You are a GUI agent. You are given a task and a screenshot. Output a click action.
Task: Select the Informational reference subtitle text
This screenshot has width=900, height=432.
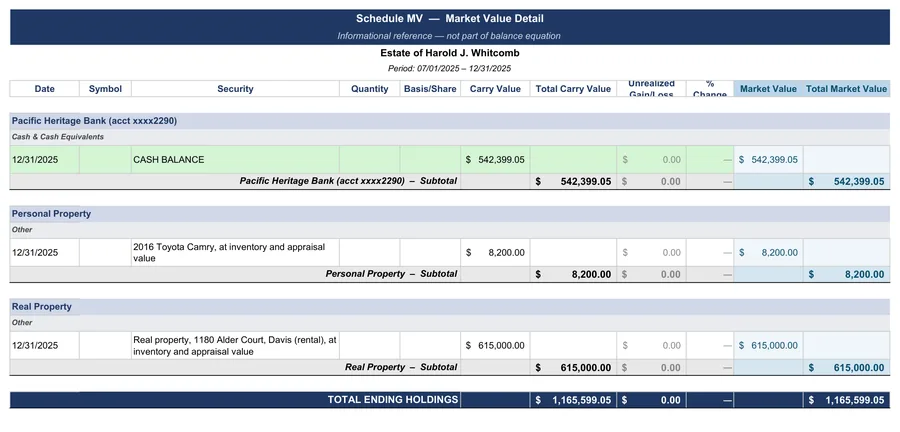click(449, 36)
